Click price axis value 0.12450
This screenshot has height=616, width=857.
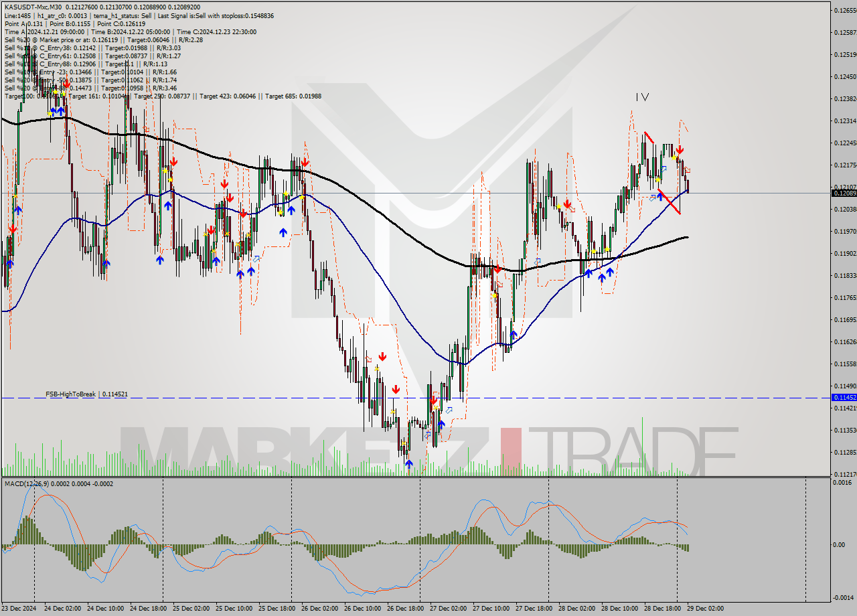pyautogui.click(x=844, y=76)
